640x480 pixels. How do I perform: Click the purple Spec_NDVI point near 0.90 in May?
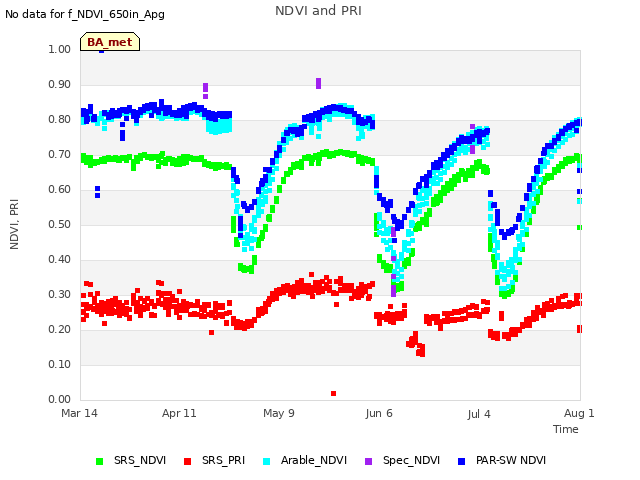tap(318, 83)
